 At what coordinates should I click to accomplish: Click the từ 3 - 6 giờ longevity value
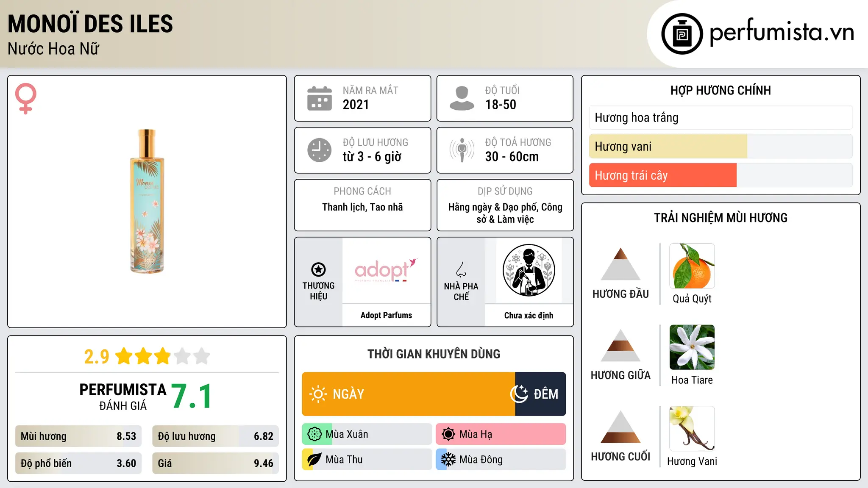(x=372, y=157)
